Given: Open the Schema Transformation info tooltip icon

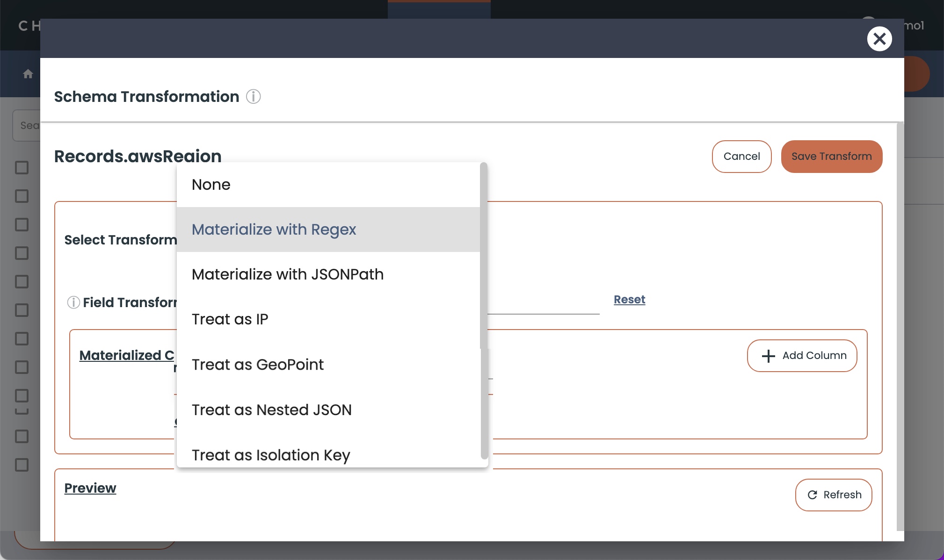Looking at the screenshot, I should 253,97.
